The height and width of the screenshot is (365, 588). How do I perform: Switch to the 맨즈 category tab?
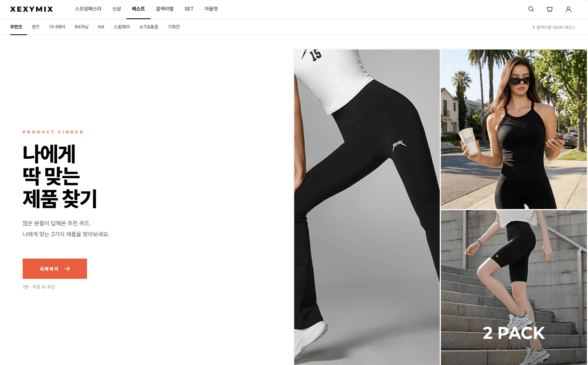tap(36, 27)
